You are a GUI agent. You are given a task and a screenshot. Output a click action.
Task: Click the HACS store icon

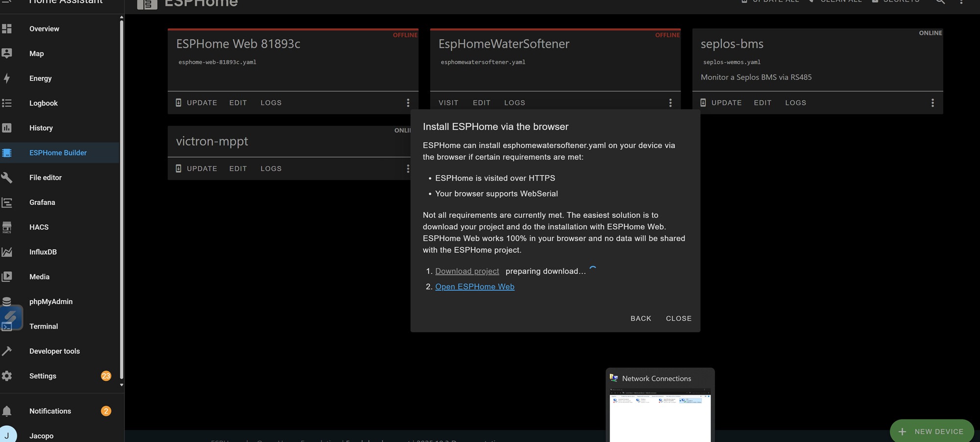pos(7,227)
